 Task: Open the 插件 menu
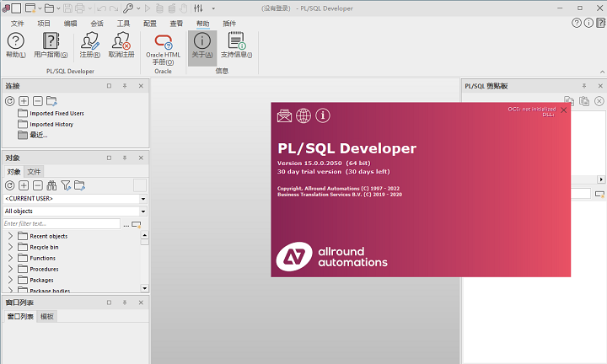tap(229, 24)
